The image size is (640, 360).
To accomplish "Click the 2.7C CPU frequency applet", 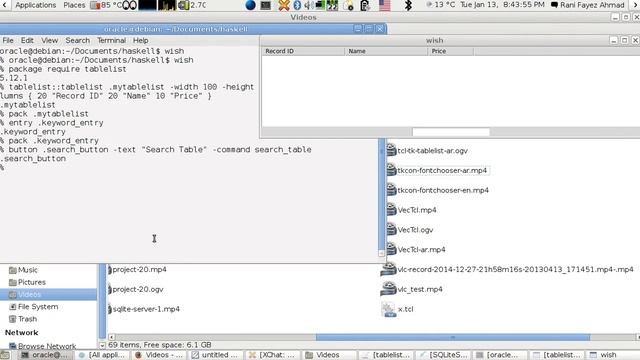I will pos(193,5).
